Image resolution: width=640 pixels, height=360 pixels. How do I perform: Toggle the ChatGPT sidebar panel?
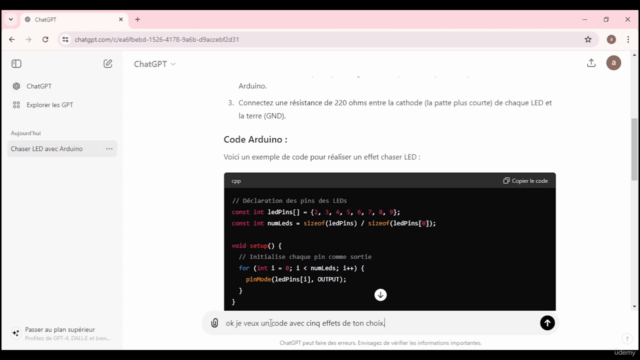point(16,64)
